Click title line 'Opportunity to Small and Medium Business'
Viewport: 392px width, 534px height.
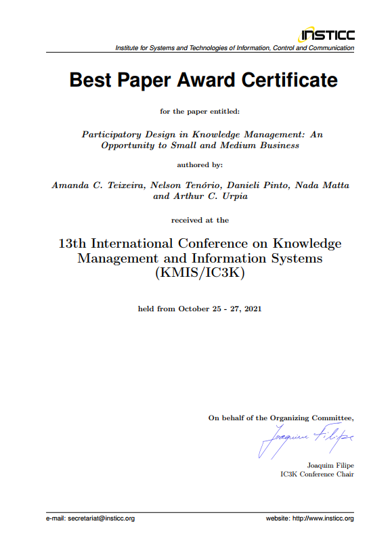[200, 146]
